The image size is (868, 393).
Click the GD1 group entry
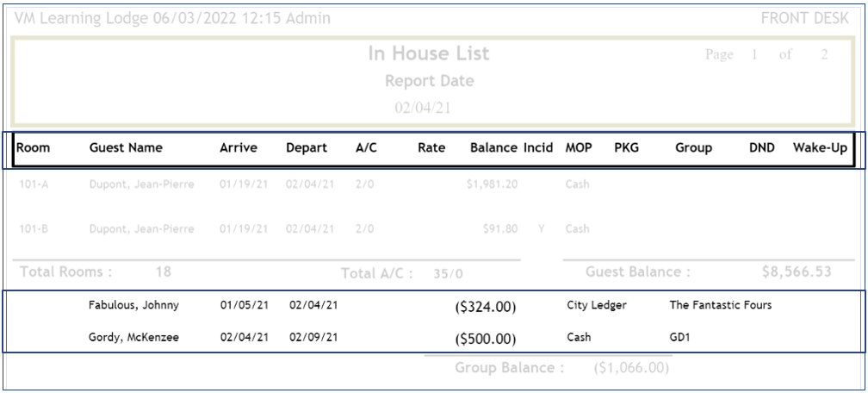[x=679, y=337]
